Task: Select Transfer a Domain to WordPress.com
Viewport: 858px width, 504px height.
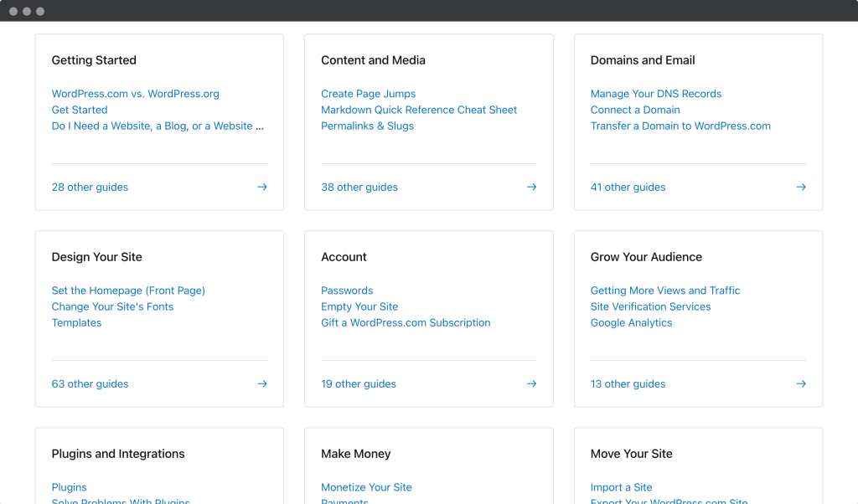Action: click(680, 126)
